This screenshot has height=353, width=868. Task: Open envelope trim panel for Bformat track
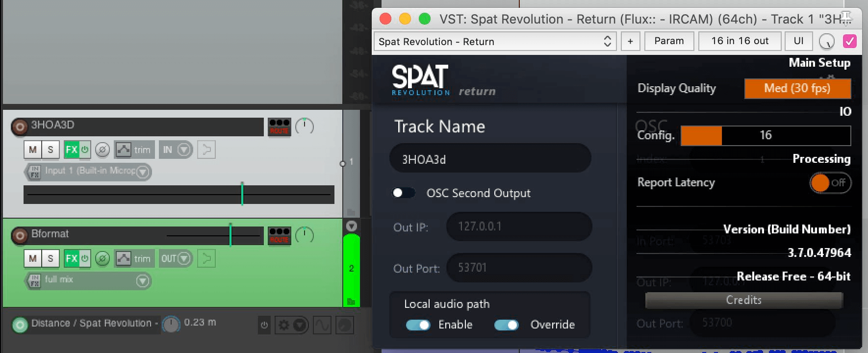pos(134,258)
